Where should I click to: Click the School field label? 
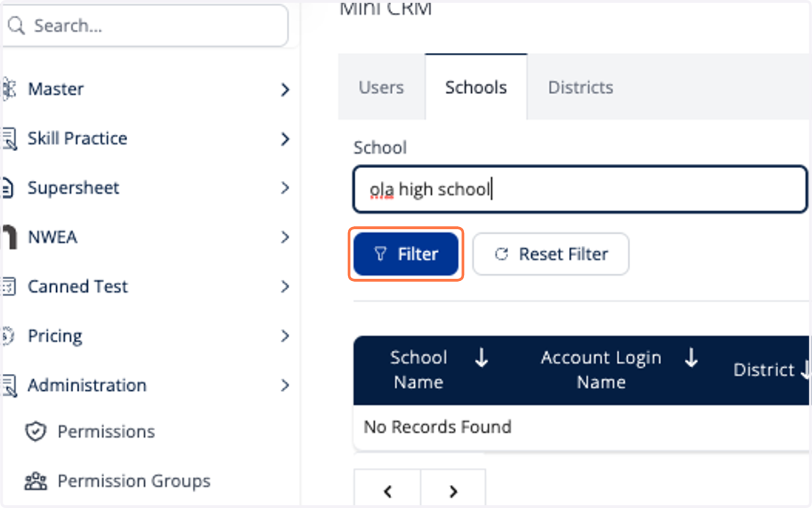point(380,148)
